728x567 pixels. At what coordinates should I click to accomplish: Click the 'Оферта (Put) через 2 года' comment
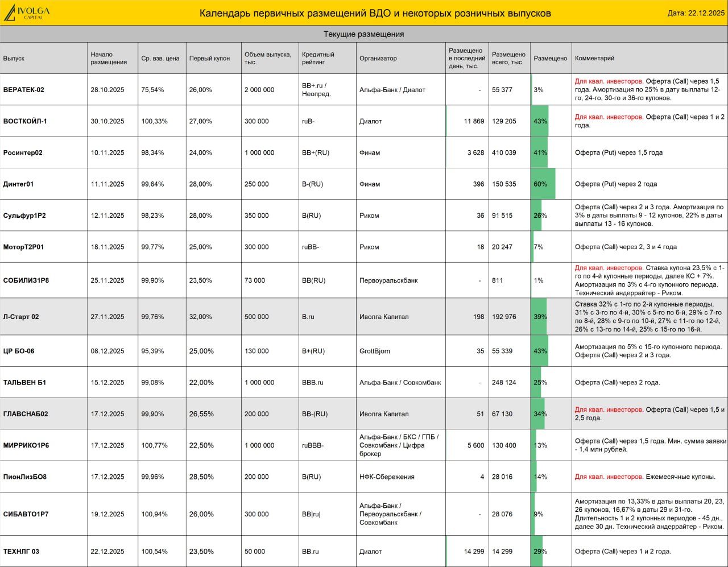pyautogui.click(x=616, y=184)
